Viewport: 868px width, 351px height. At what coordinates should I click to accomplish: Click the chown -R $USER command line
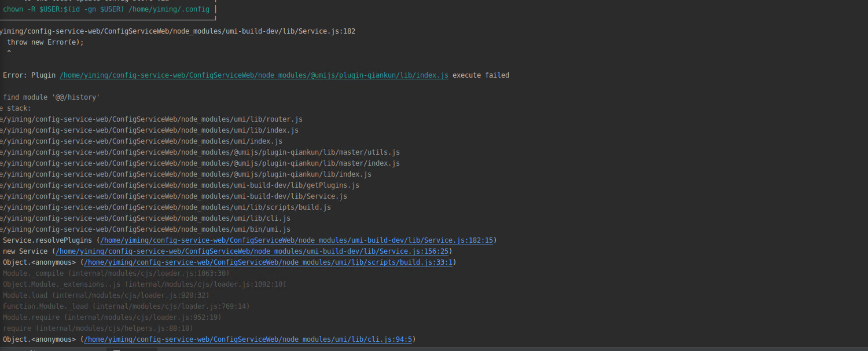(x=106, y=9)
